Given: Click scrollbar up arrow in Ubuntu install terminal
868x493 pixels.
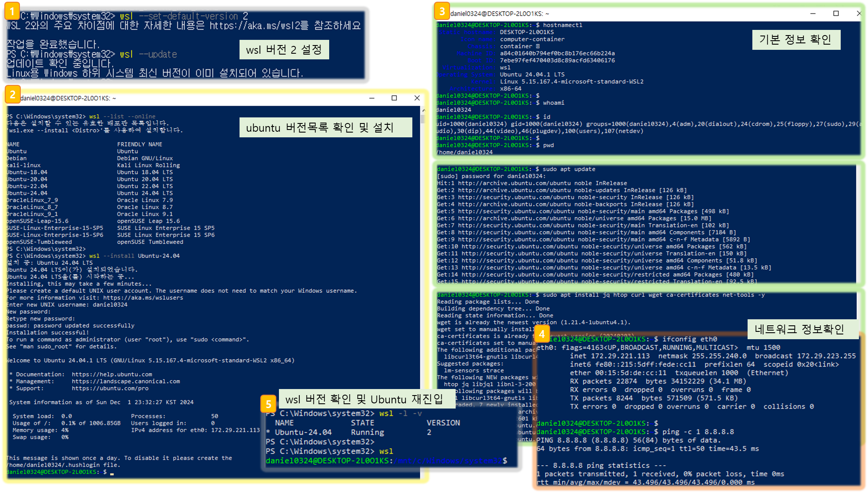Looking at the screenshot, I should (423, 110).
